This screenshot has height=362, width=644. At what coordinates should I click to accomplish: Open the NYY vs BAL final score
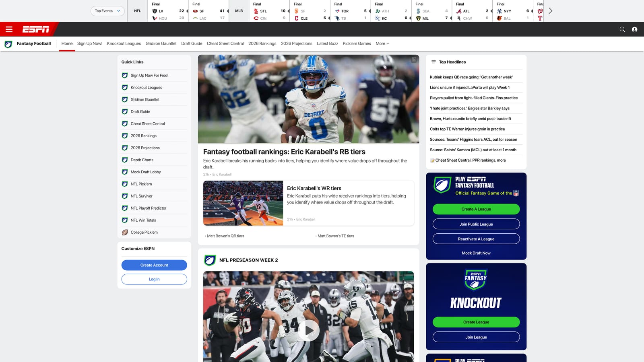pos(513,11)
